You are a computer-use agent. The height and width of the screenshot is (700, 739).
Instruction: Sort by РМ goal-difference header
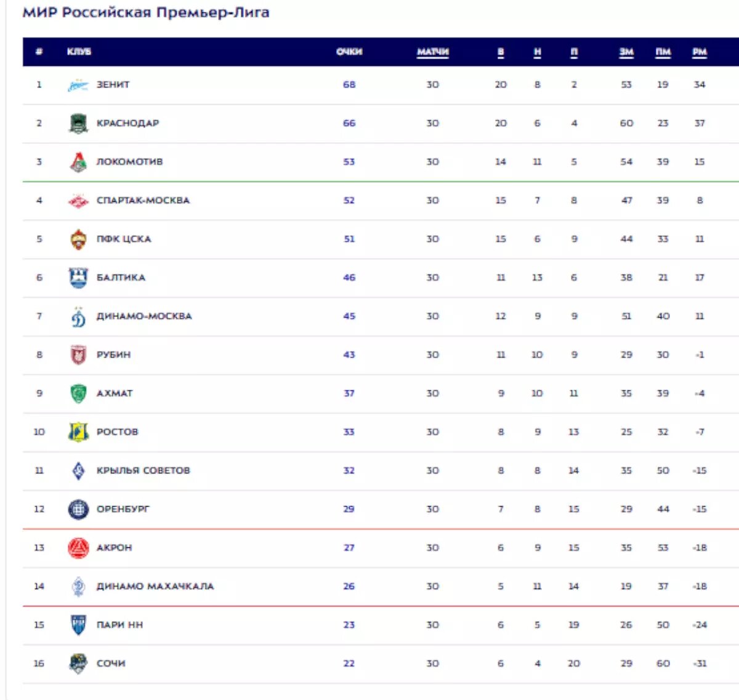700,52
